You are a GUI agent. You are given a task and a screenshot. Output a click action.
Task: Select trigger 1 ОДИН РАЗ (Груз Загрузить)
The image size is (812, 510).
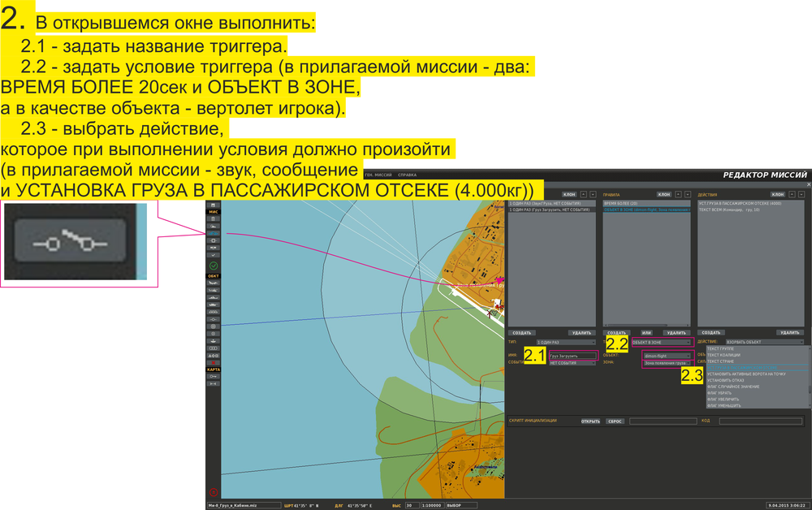pyautogui.click(x=551, y=210)
